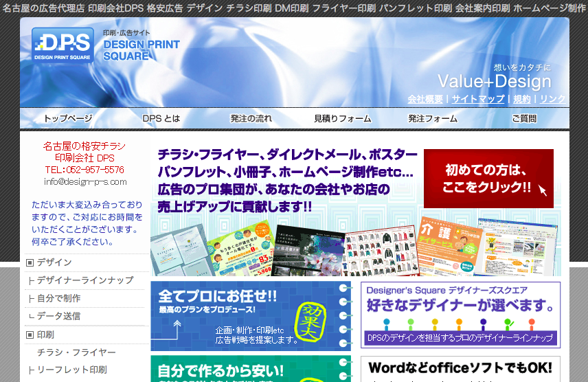
Task: Go to the 発注の流れ tab
Action: tap(251, 118)
